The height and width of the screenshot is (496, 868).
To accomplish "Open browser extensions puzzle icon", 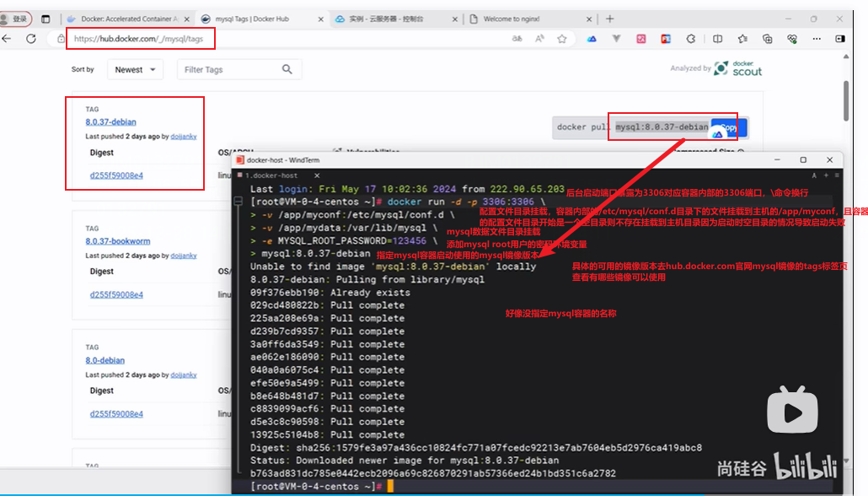I will [x=691, y=39].
